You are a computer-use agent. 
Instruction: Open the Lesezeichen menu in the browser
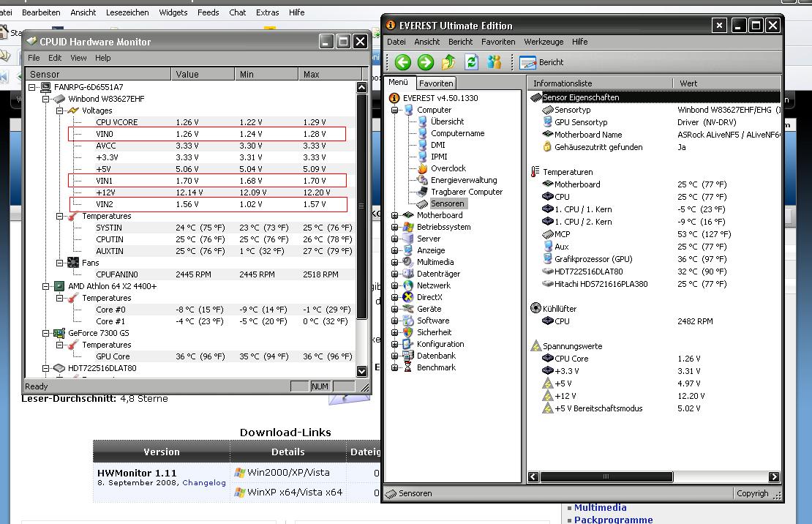tap(127, 12)
